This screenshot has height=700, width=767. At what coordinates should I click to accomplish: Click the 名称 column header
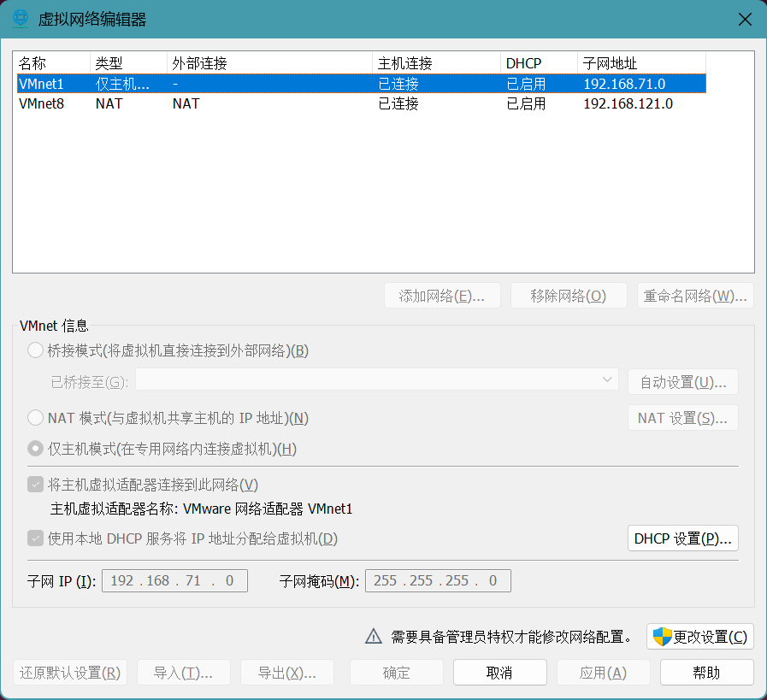[x=51, y=63]
